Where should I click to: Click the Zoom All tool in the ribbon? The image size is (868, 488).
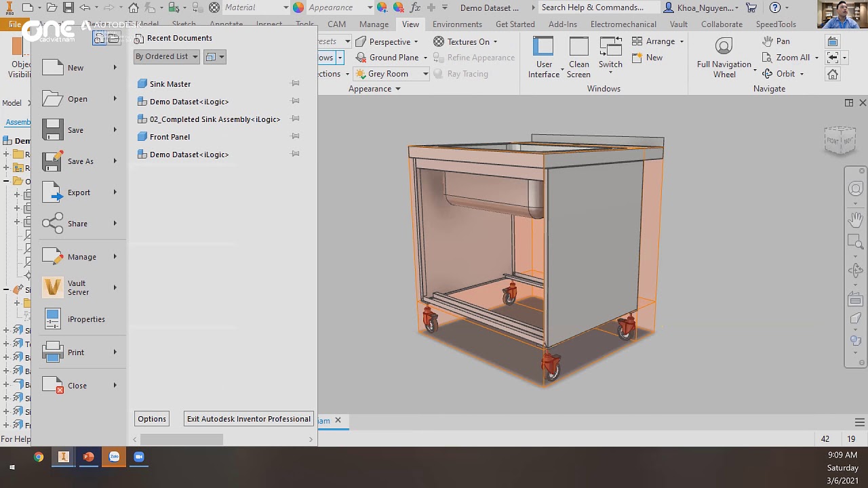pos(787,58)
